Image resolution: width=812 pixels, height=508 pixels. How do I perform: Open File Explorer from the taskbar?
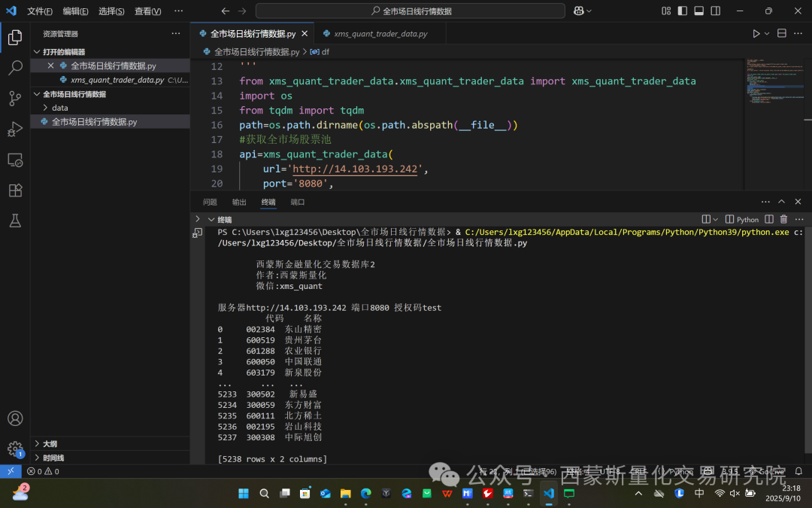[345, 493]
